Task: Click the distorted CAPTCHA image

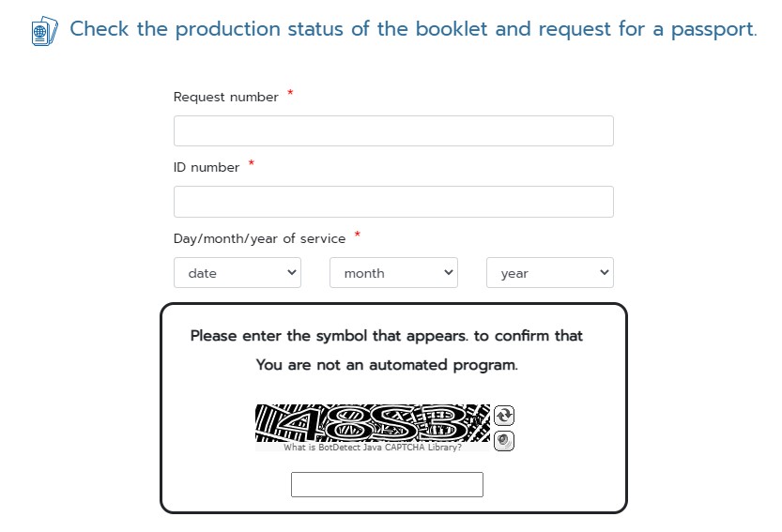Action: [x=373, y=423]
